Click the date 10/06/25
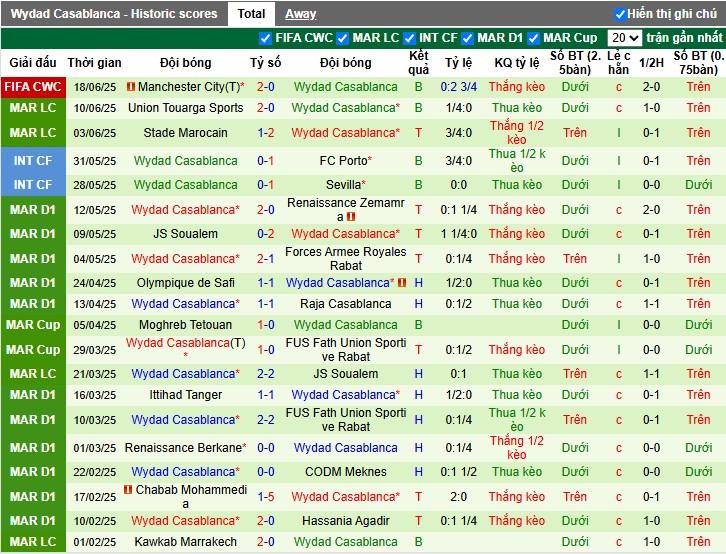Image resolution: width=726 pixels, height=554 pixels. pos(94,108)
